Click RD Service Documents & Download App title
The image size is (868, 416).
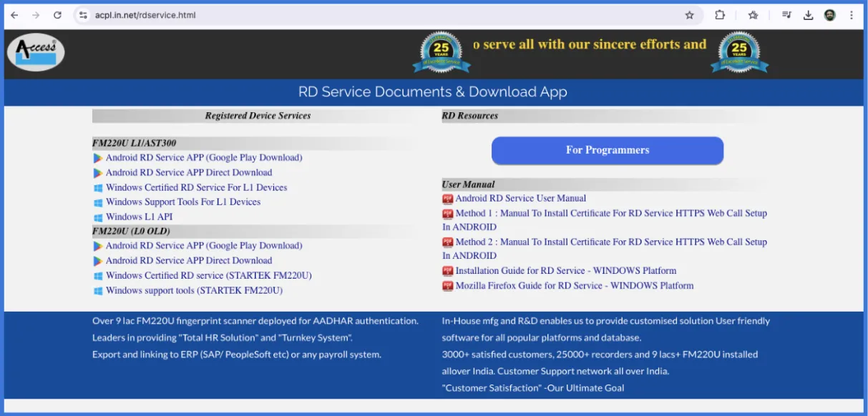pos(433,92)
